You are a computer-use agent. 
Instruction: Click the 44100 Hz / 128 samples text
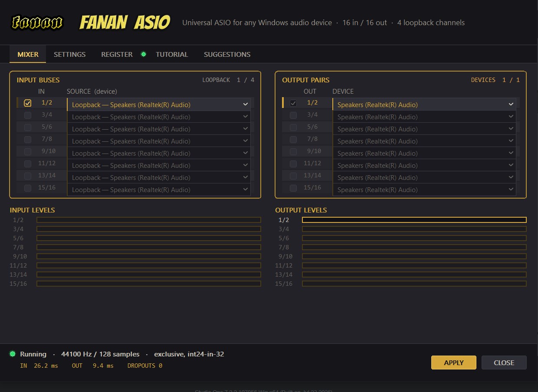point(100,354)
